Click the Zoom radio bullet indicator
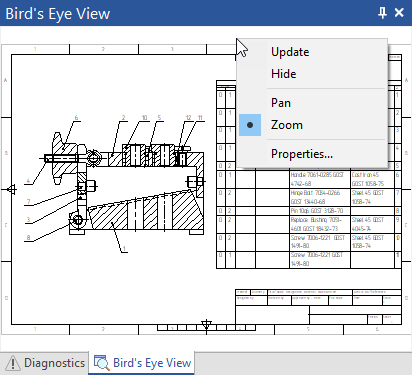The image size is (412, 375). click(x=250, y=125)
